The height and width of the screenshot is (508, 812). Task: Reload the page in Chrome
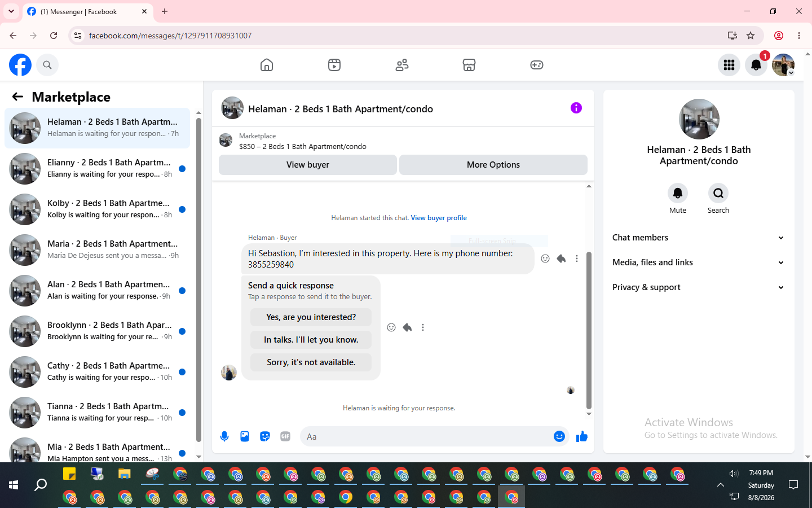pyautogui.click(x=54, y=36)
